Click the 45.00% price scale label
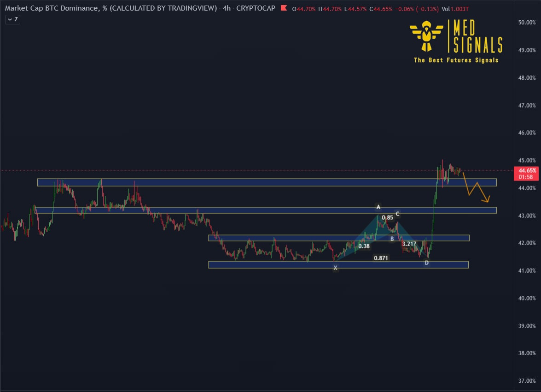 (x=527, y=160)
